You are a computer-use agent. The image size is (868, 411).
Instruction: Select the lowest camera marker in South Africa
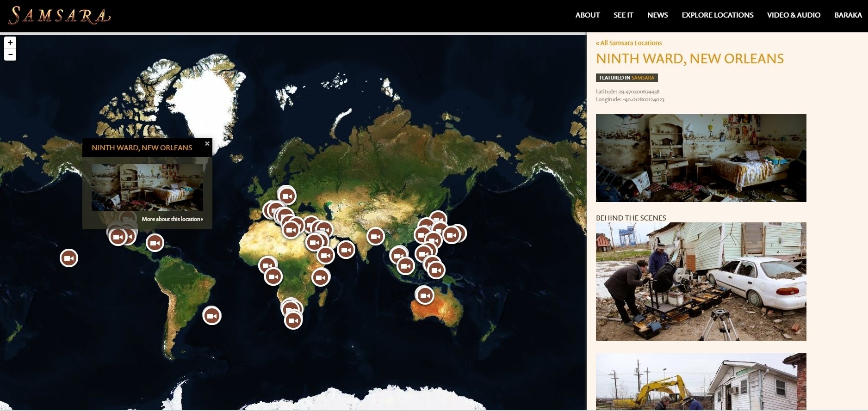click(x=293, y=320)
